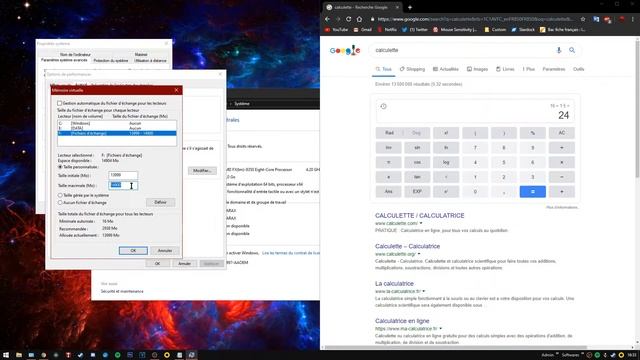Switch to the Tous search tab
The width and height of the screenshot is (640, 360).
click(384, 69)
